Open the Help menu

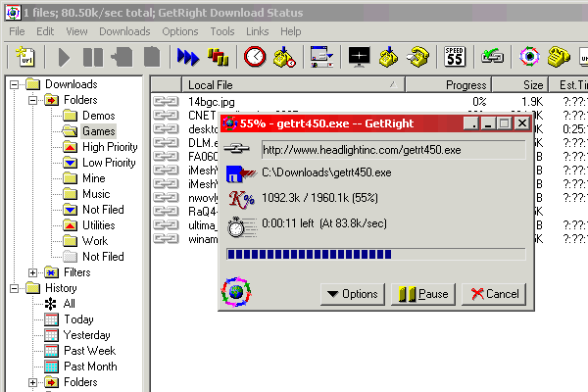coord(291,31)
